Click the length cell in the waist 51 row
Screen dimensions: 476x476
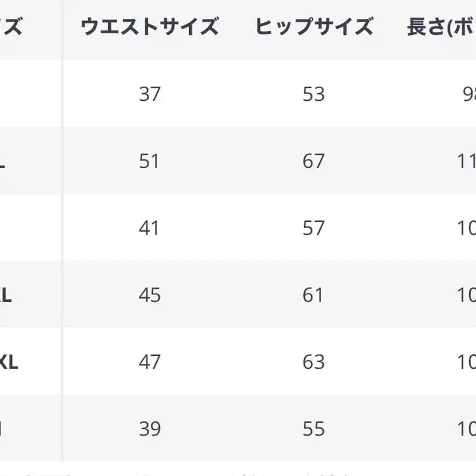(467, 161)
